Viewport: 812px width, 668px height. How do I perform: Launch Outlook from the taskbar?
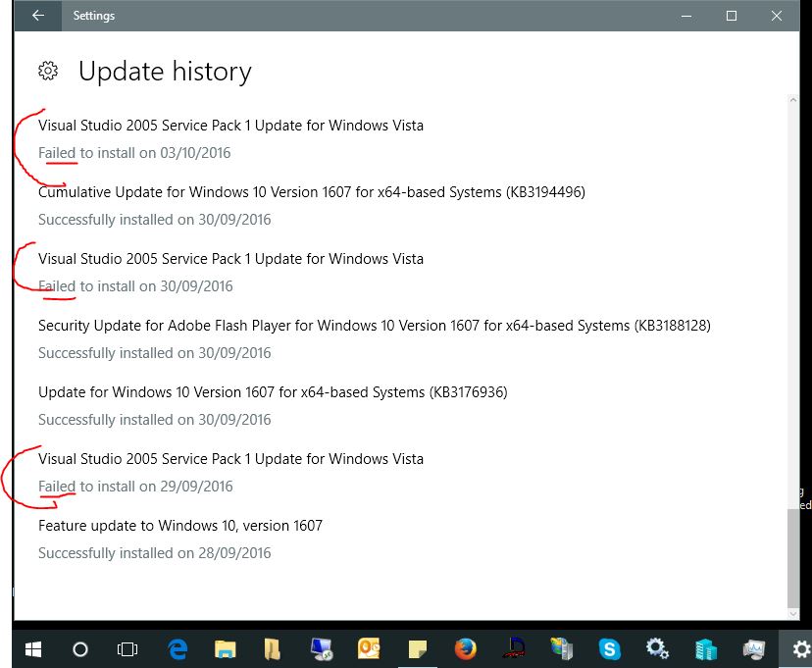pos(369,649)
